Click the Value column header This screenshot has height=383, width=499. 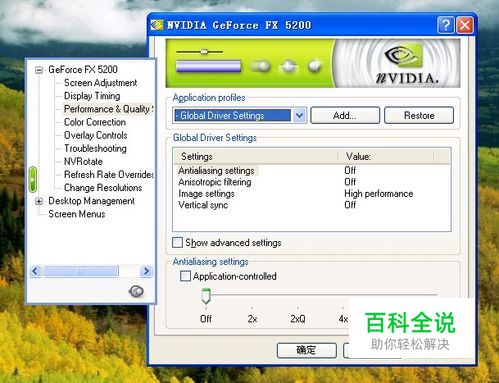click(x=386, y=156)
